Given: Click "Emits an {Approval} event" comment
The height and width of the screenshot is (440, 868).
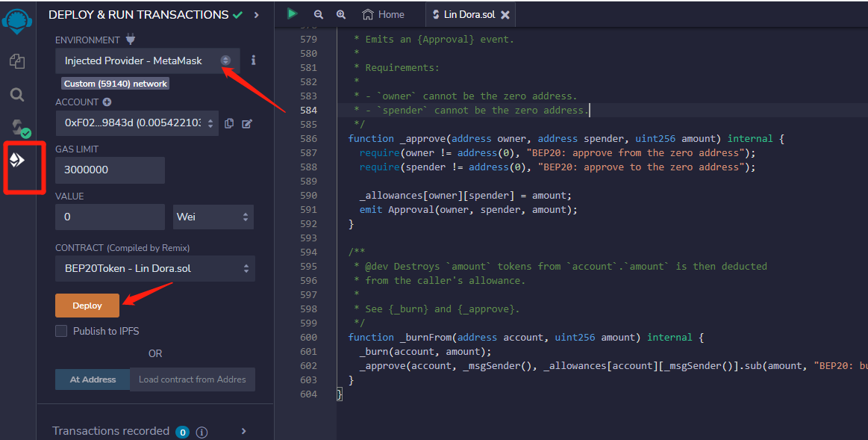Looking at the screenshot, I should pos(440,40).
